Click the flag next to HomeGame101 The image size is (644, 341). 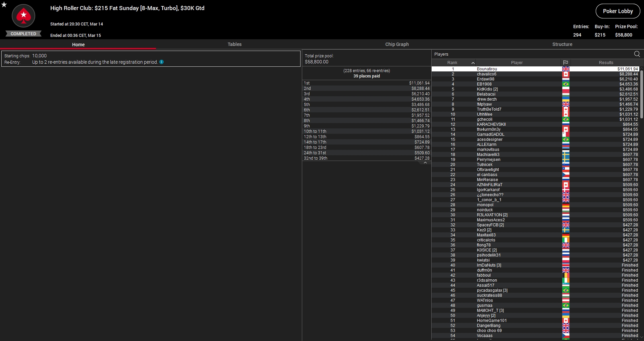[x=566, y=321]
